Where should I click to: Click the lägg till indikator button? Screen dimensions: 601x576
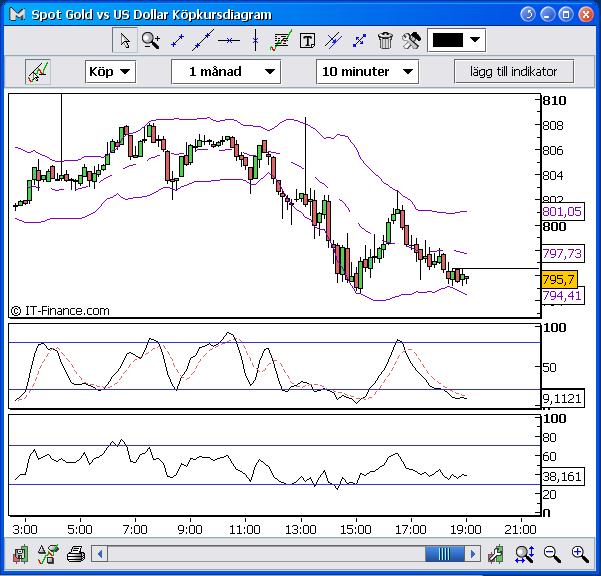[514, 71]
